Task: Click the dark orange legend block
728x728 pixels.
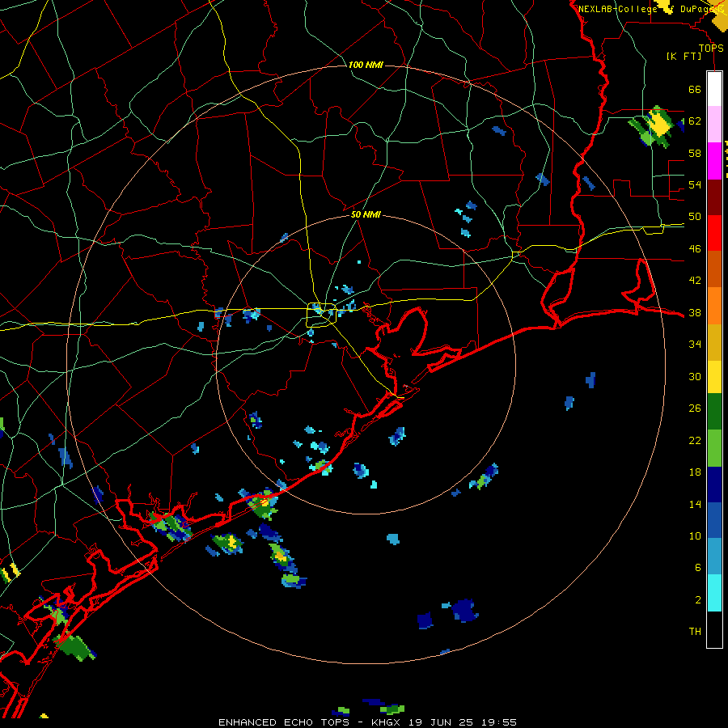Action: click(714, 269)
